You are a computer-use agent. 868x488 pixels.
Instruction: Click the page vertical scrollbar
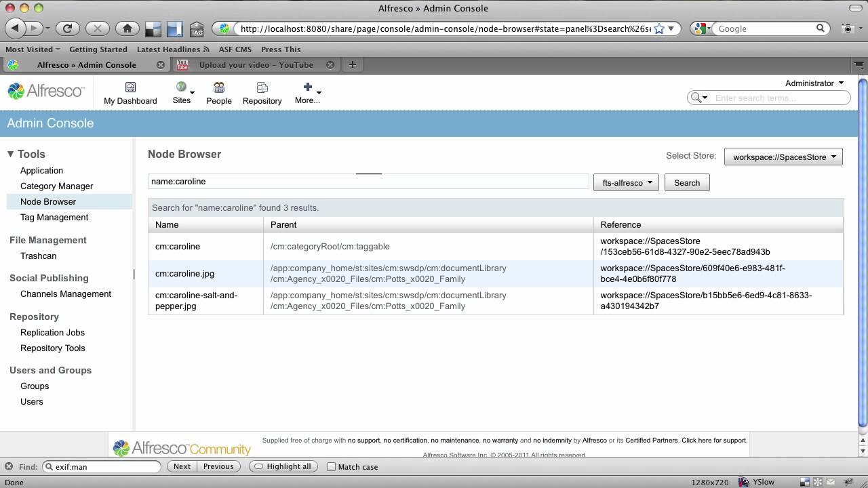point(863,252)
